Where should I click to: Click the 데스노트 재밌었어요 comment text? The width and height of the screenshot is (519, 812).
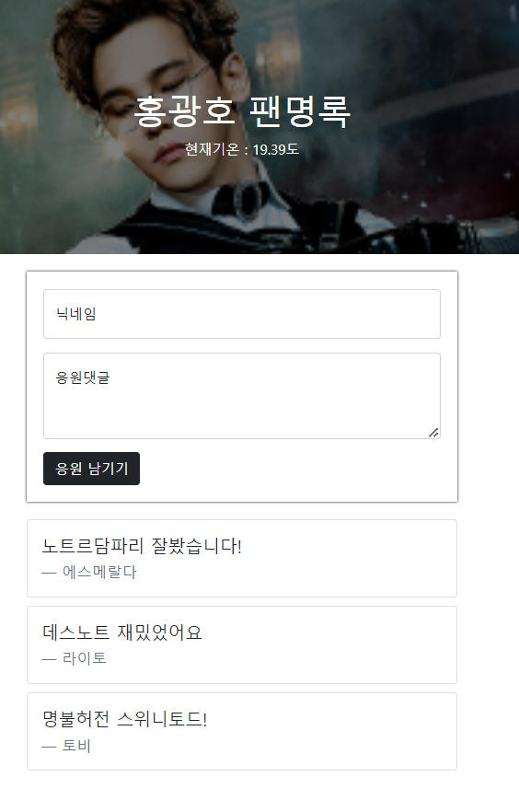[122, 632]
